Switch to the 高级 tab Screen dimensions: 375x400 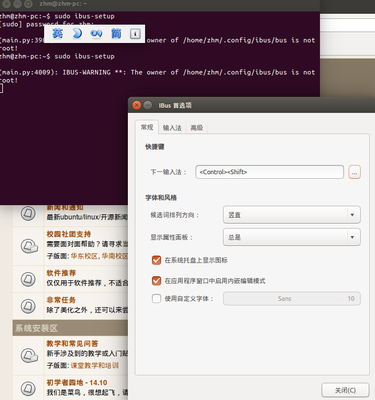[197, 128]
